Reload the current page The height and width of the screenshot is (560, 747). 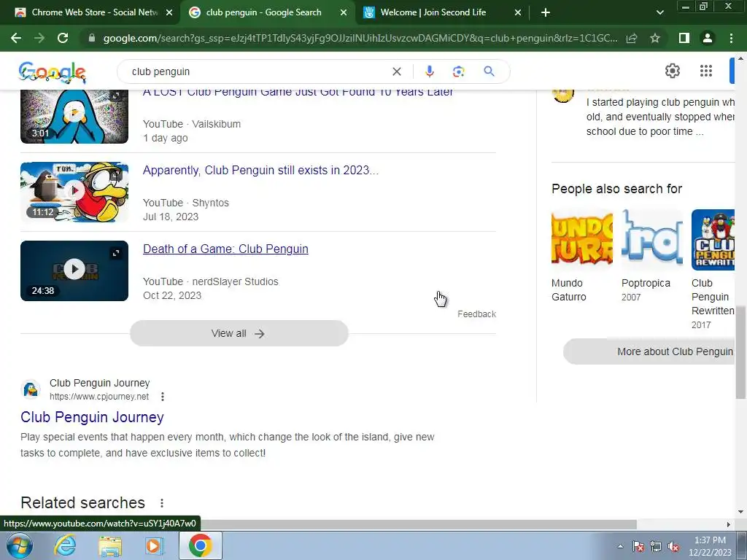pyautogui.click(x=63, y=38)
